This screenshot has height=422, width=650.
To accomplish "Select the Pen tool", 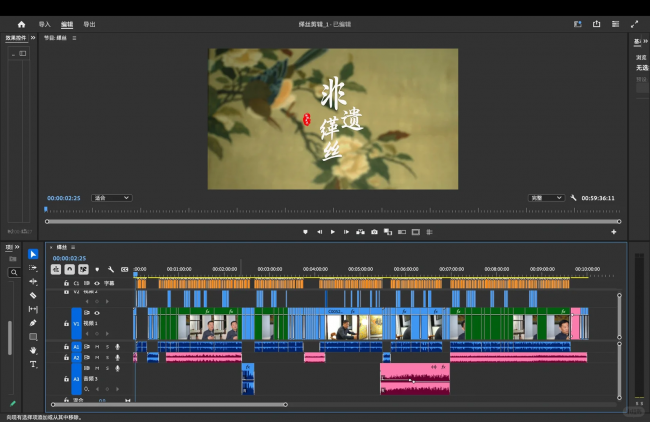I will coord(33,323).
